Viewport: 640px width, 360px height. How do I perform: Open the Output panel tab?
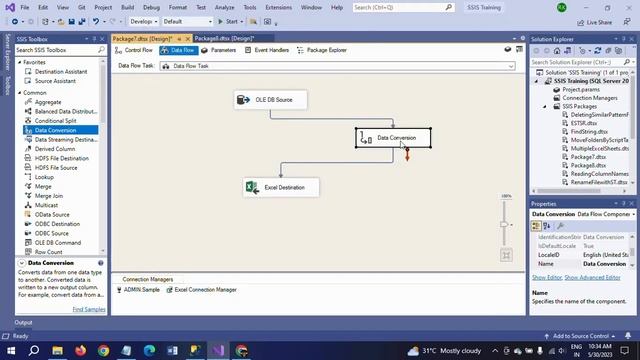coord(23,322)
